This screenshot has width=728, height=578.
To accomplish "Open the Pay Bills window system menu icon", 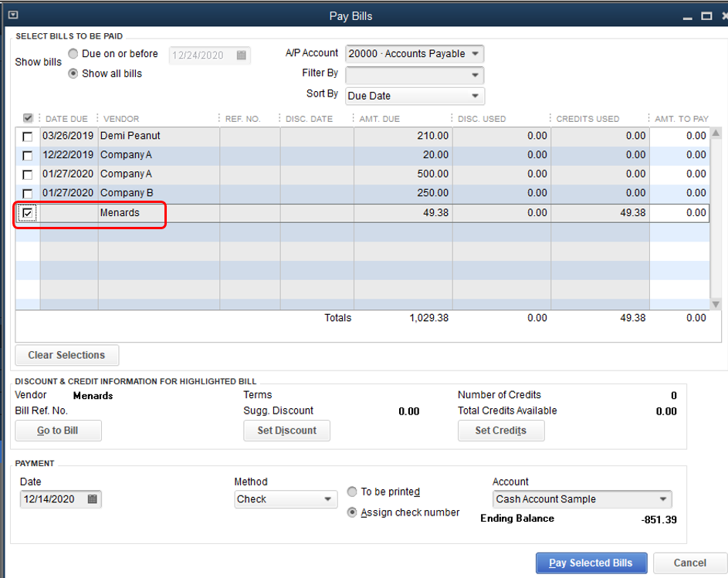I will coord(13,15).
